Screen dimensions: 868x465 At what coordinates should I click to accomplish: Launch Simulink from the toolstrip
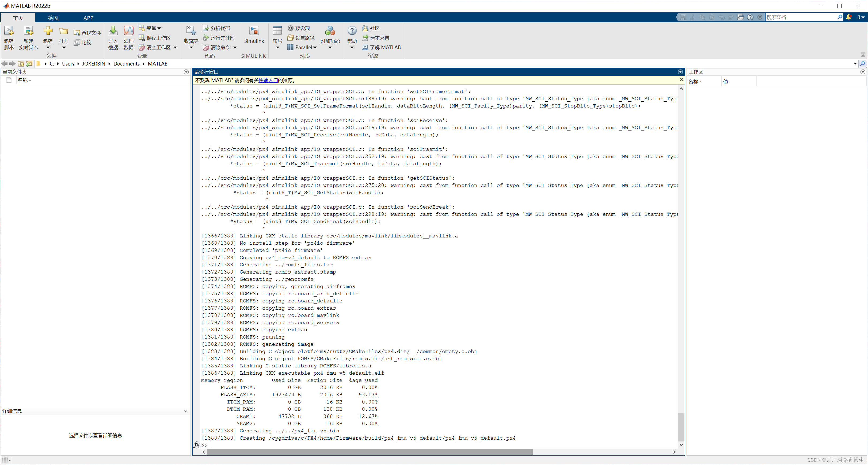click(254, 35)
